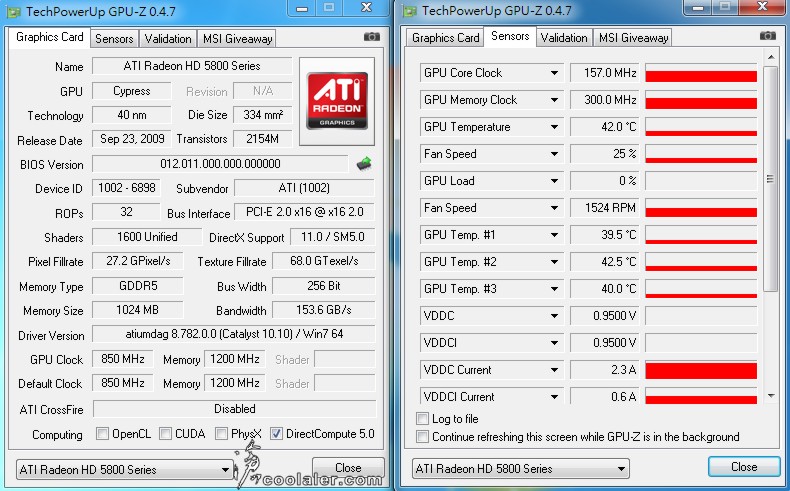
Task: Enable the CUDA checkbox
Action: tap(165, 434)
